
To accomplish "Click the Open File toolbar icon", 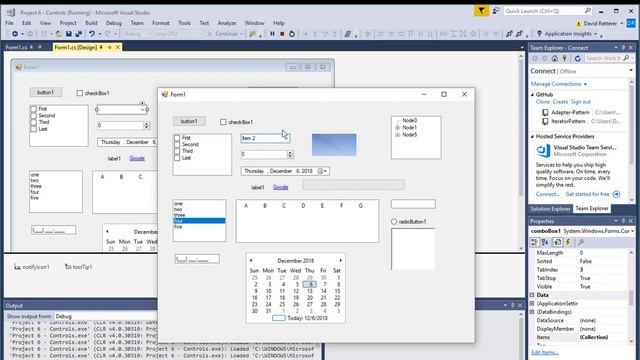I will [59, 34].
